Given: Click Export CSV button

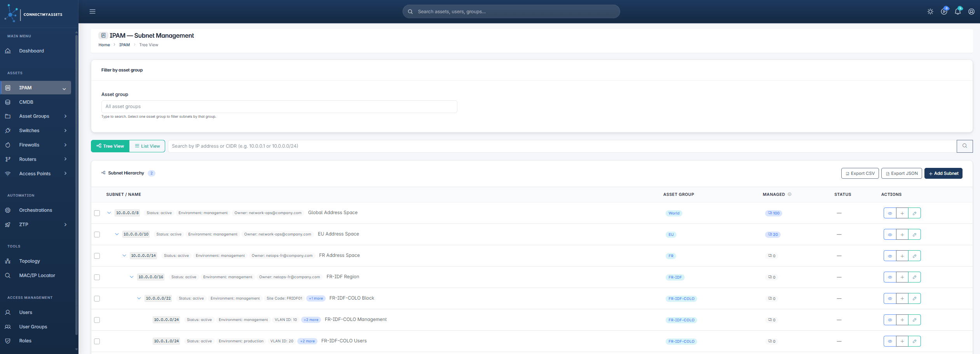Looking at the screenshot, I should tap(860, 173).
